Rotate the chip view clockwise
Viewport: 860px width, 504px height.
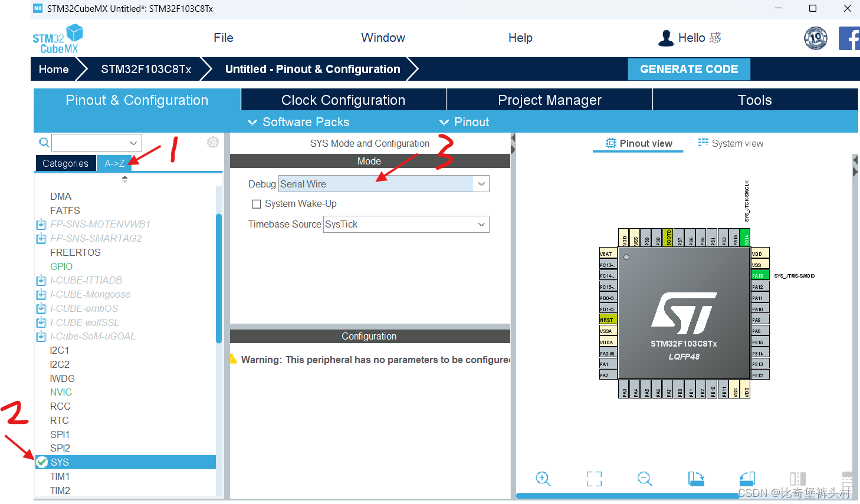click(x=696, y=479)
